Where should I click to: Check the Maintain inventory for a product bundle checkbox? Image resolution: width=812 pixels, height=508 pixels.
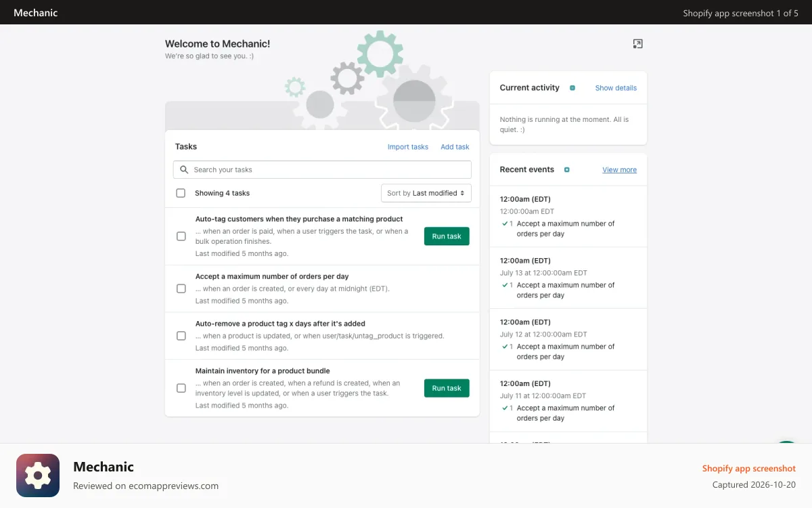[x=181, y=388]
